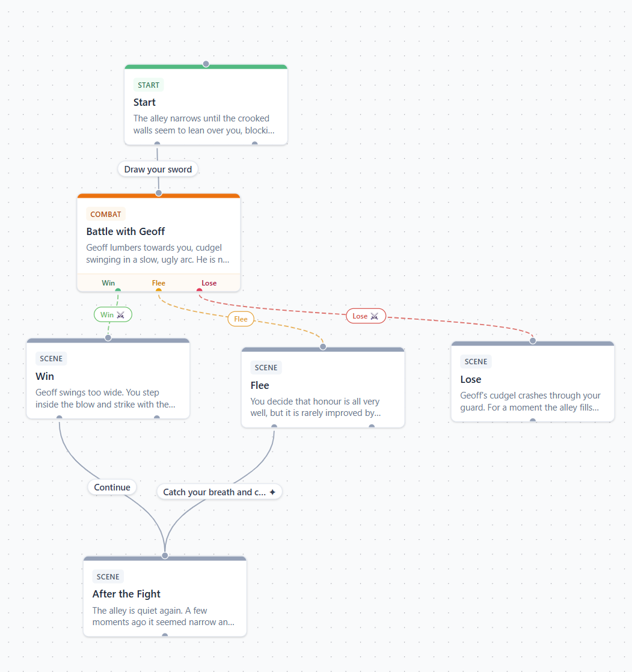632x672 pixels.
Task: Click the yellow Flee output port on combat node
Action: (159, 290)
